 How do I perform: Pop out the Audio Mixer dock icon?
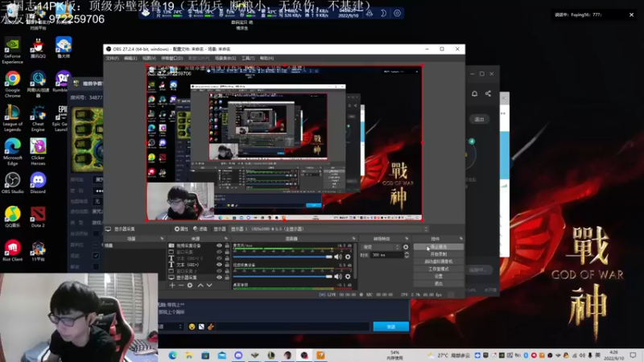point(353,238)
